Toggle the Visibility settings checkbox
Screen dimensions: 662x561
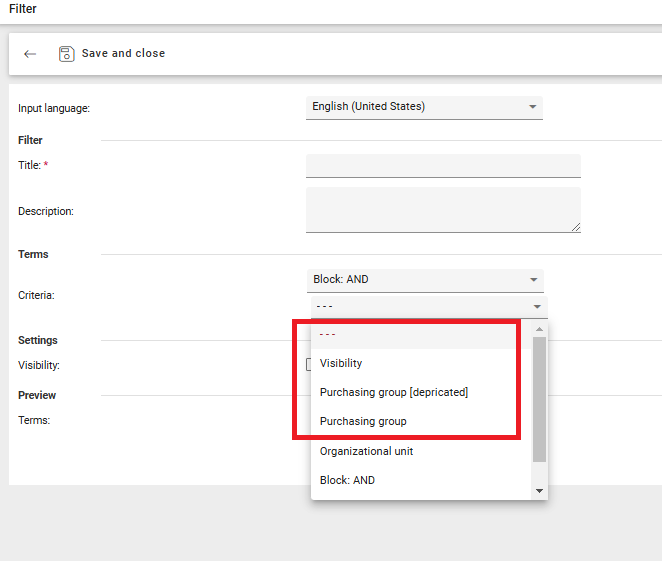click(310, 365)
